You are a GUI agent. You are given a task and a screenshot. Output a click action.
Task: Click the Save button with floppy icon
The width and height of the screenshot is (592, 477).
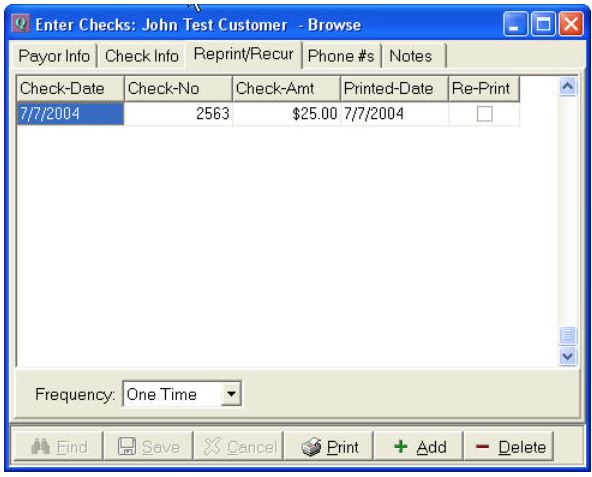pyautogui.click(x=148, y=447)
